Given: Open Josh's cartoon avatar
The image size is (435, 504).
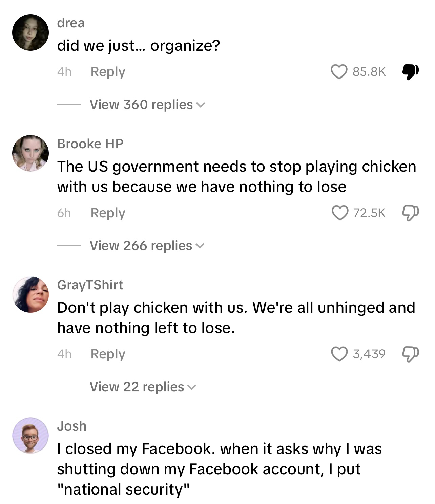Looking at the screenshot, I should click(x=30, y=436).
